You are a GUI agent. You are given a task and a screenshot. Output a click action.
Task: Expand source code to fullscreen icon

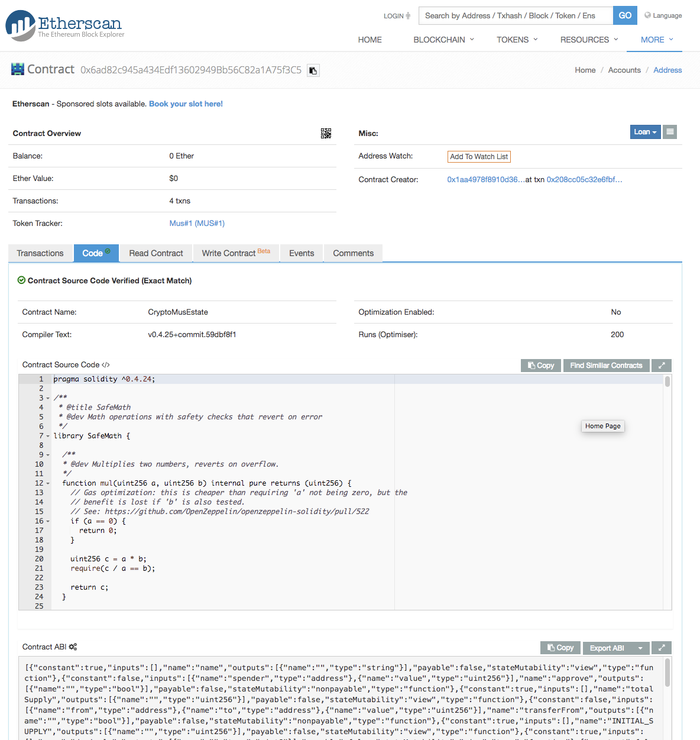click(662, 366)
